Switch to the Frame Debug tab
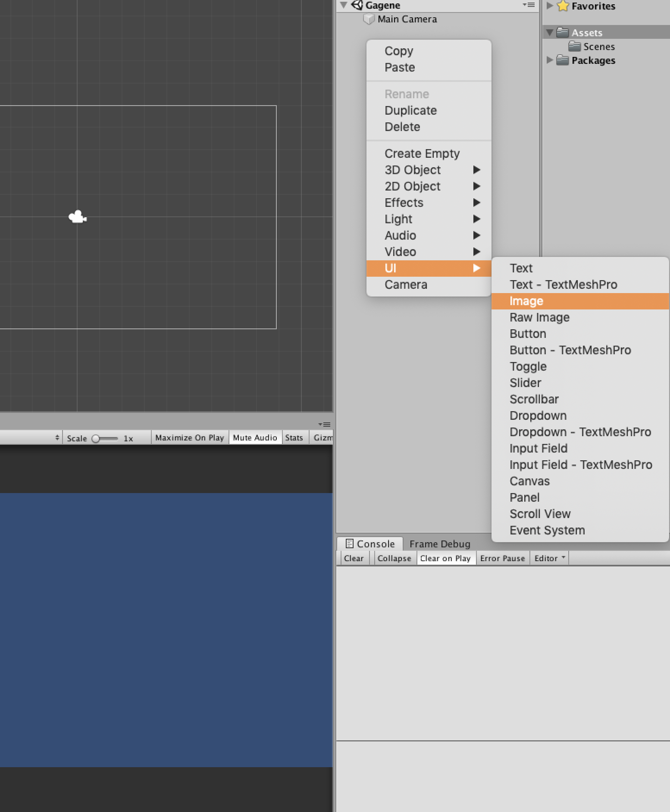670x812 pixels. click(x=440, y=544)
